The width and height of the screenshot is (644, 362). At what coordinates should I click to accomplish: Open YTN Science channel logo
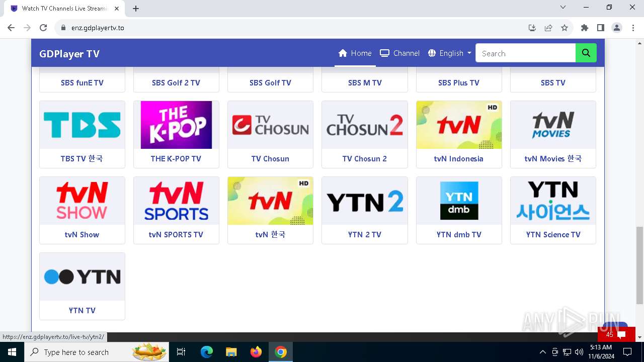553,201
